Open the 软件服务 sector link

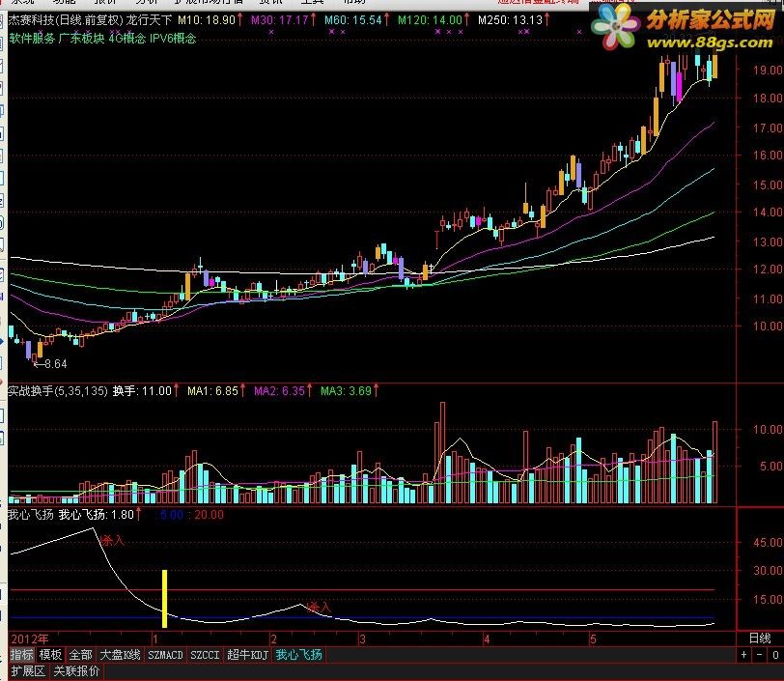click(x=32, y=38)
